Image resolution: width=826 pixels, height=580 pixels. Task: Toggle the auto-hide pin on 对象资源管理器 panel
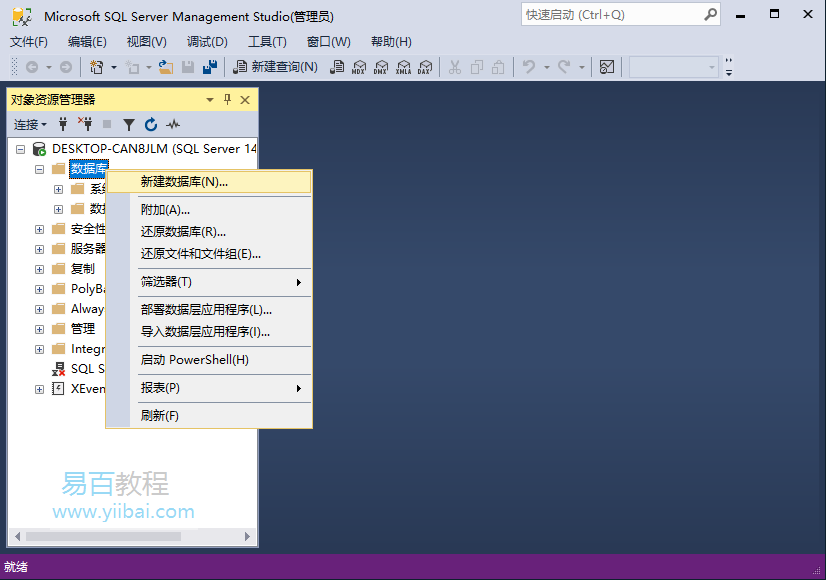(x=227, y=99)
